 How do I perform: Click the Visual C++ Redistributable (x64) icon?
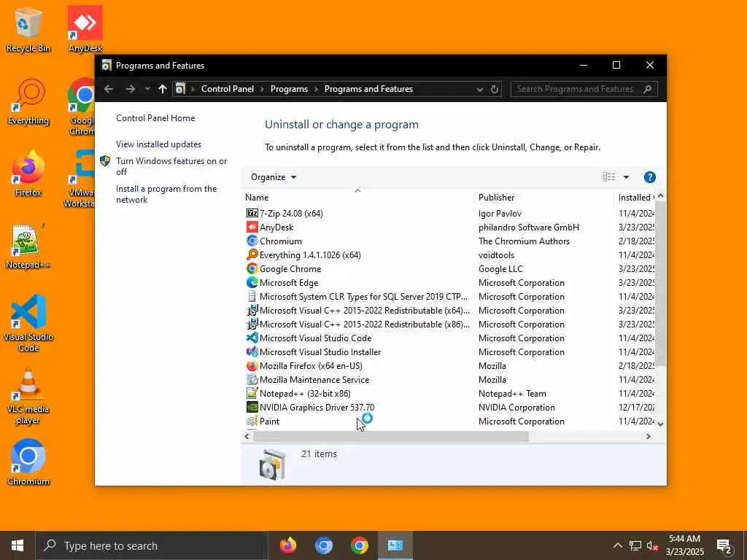pyautogui.click(x=252, y=311)
